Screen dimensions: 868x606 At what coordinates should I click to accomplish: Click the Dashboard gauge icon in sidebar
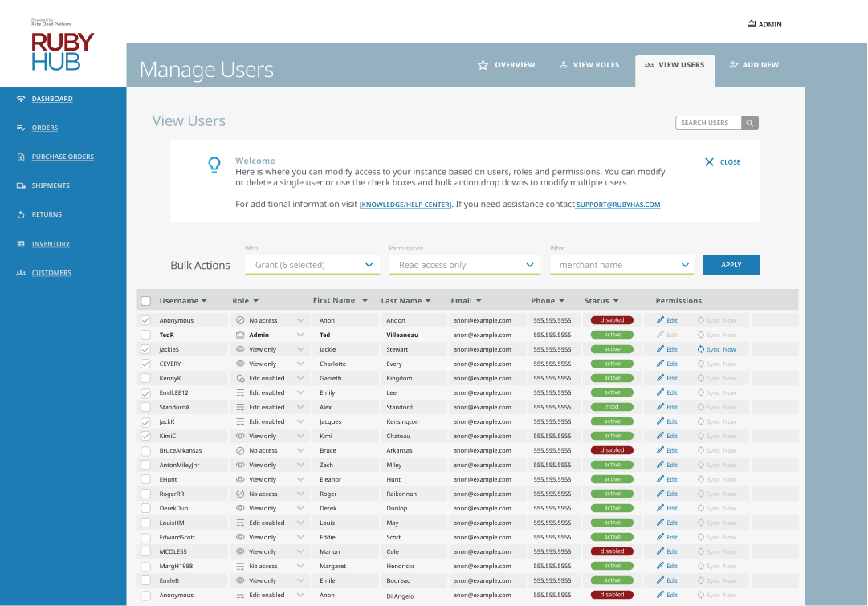coord(21,99)
